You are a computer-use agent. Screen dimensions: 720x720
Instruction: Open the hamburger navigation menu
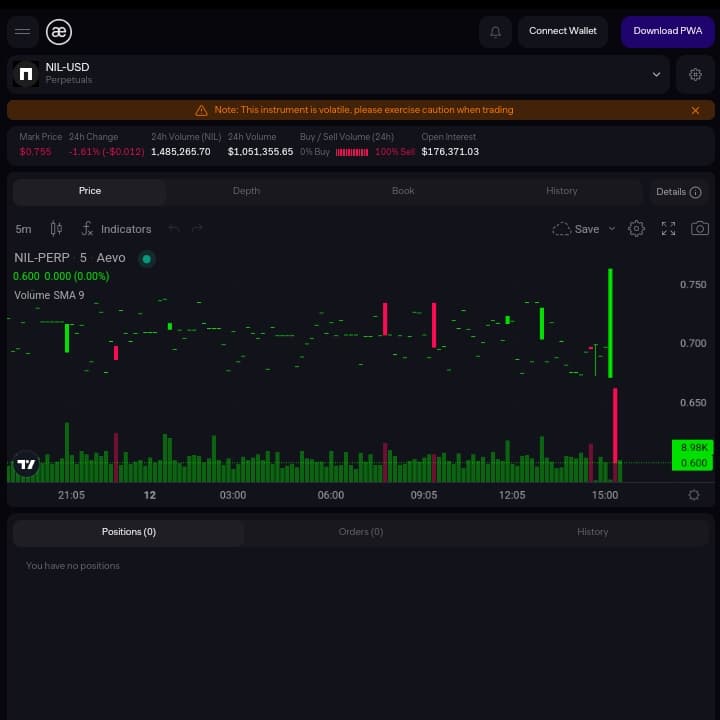point(23,32)
